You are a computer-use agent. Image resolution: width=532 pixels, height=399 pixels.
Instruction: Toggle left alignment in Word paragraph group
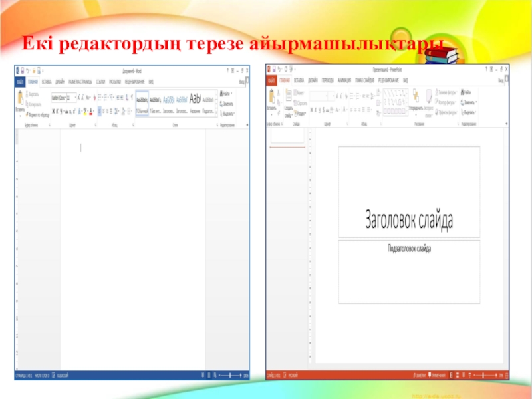99,111
